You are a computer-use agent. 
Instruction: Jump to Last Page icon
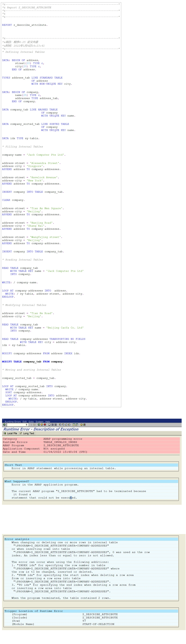69,425
